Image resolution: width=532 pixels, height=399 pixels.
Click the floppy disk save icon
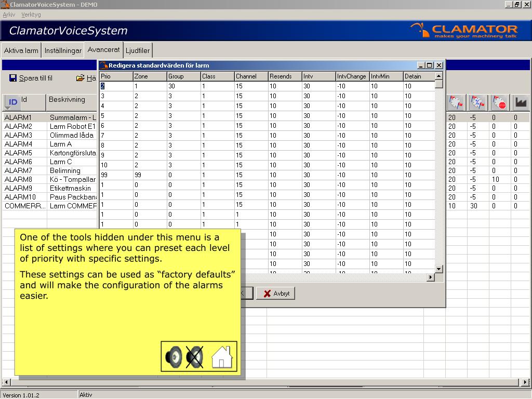click(13, 78)
